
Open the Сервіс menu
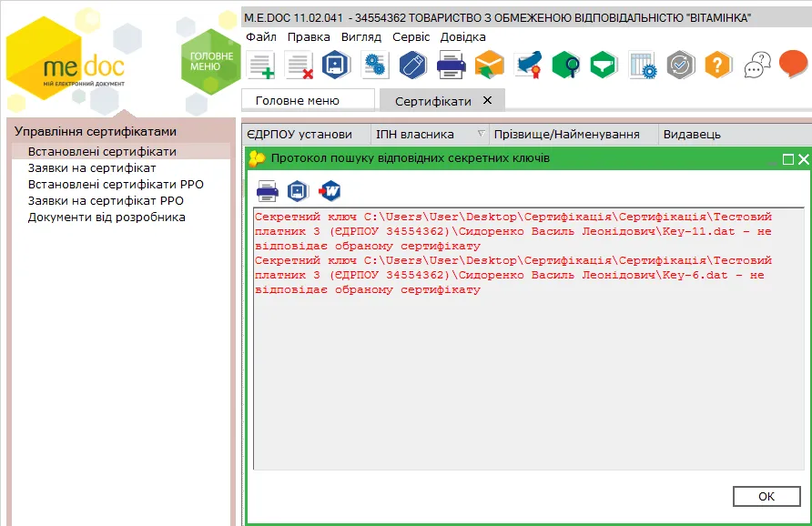(411, 37)
